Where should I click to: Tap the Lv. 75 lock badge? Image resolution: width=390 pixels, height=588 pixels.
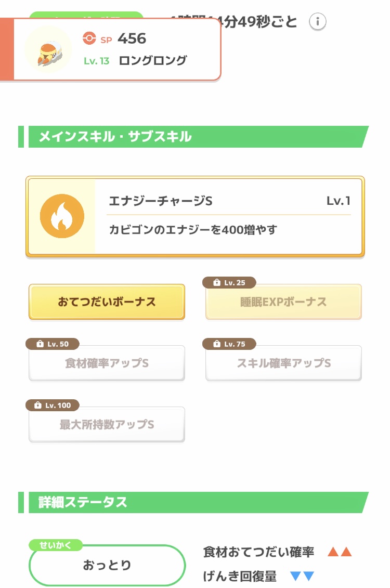pos(229,344)
